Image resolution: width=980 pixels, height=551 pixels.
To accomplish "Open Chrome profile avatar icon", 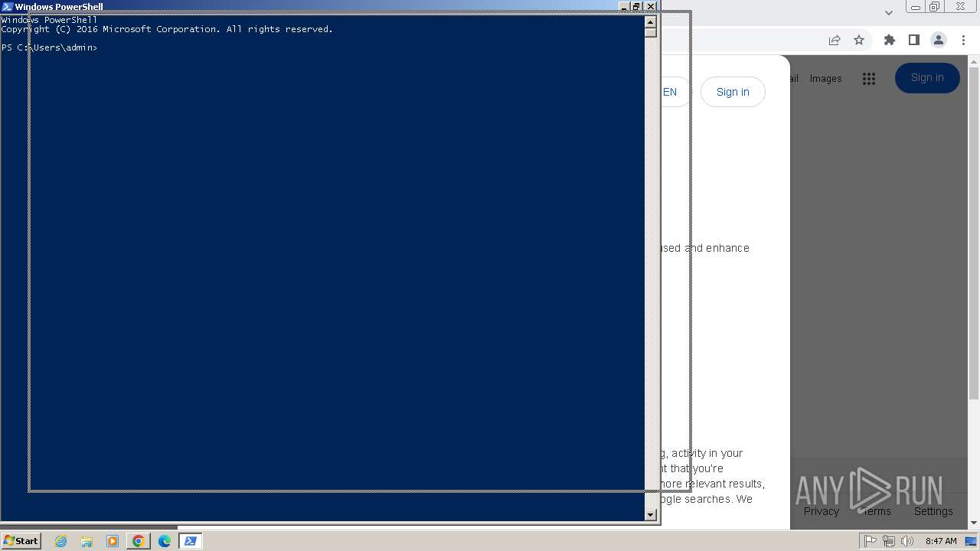I will click(939, 40).
